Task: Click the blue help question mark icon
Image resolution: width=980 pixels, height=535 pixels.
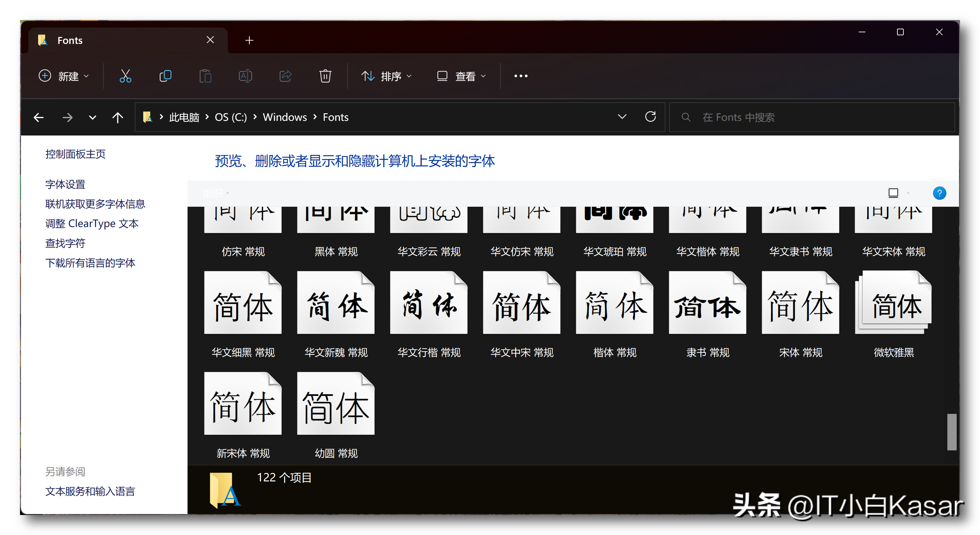Action: click(x=939, y=193)
